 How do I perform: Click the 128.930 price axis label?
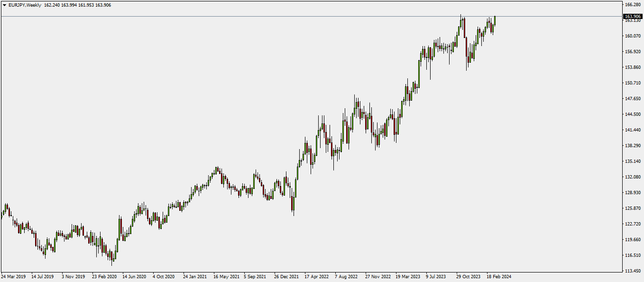click(633, 193)
